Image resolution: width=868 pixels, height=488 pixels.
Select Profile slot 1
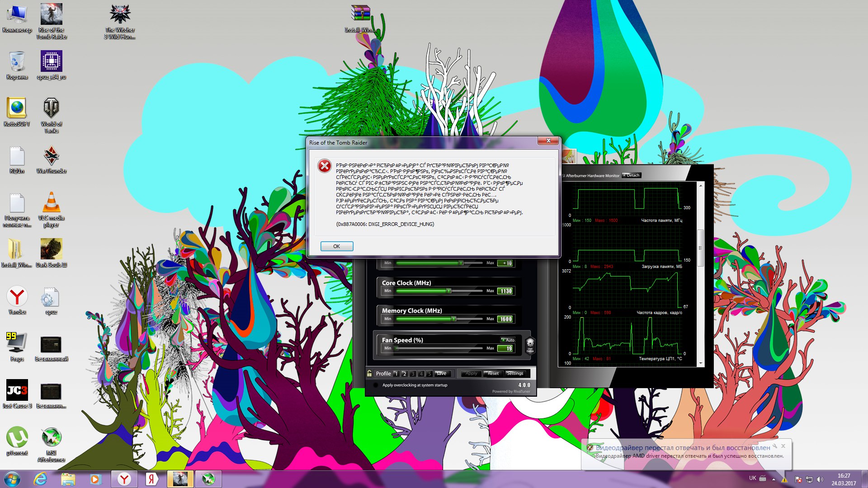[396, 374]
